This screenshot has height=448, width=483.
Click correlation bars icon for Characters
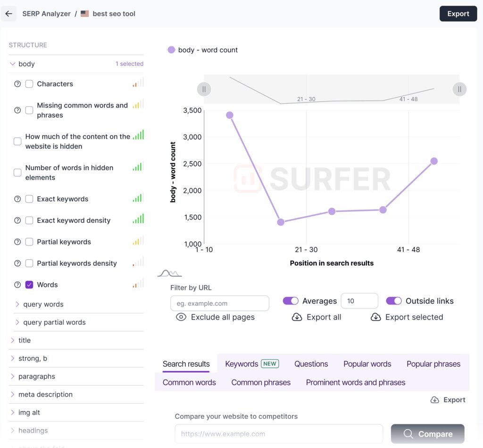138,83
